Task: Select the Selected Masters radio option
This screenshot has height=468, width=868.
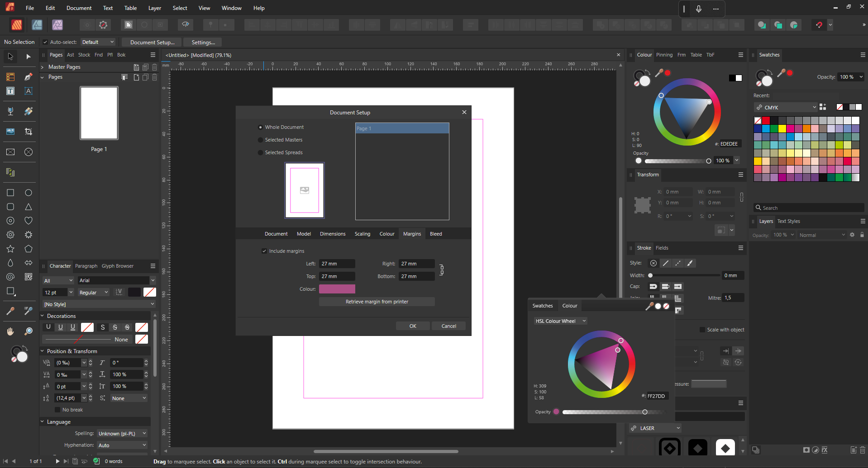Action: click(260, 140)
